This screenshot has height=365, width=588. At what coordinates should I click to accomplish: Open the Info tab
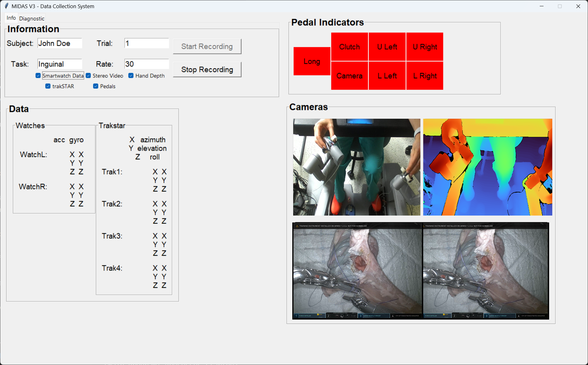click(x=11, y=18)
